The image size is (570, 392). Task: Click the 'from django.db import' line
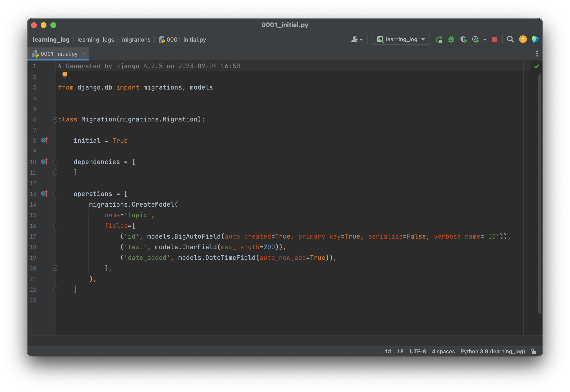(135, 88)
